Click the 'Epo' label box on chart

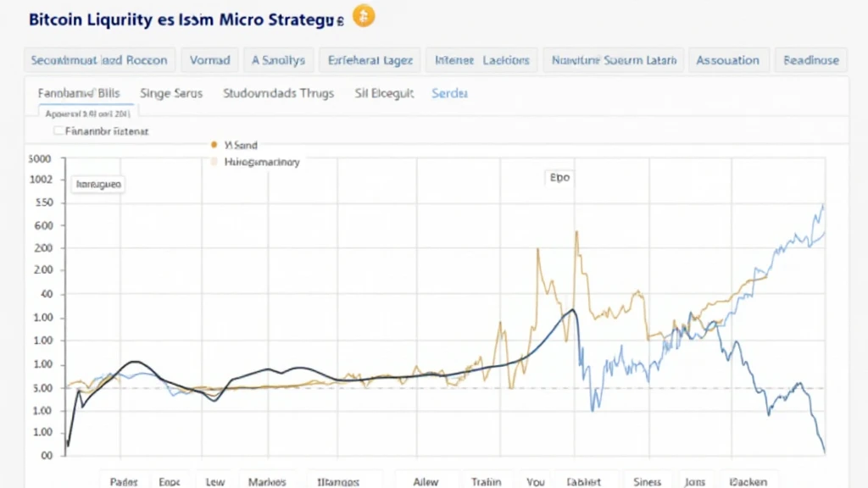coord(559,178)
